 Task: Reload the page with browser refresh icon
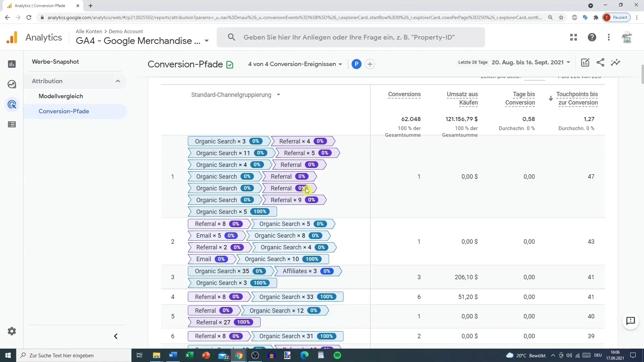(x=29, y=17)
